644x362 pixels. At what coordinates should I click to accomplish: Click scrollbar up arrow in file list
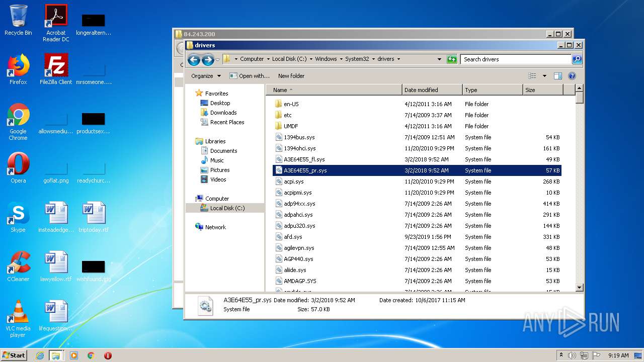click(x=579, y=88)
